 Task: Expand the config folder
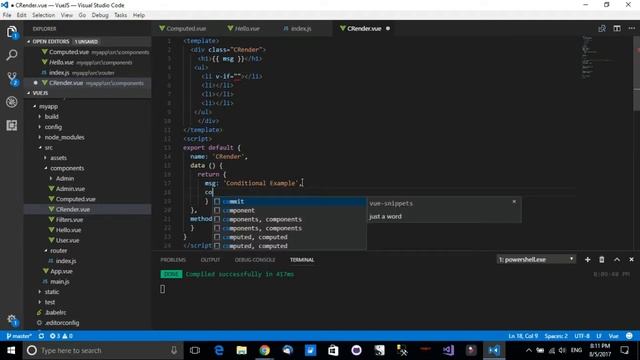coord(53,127)
